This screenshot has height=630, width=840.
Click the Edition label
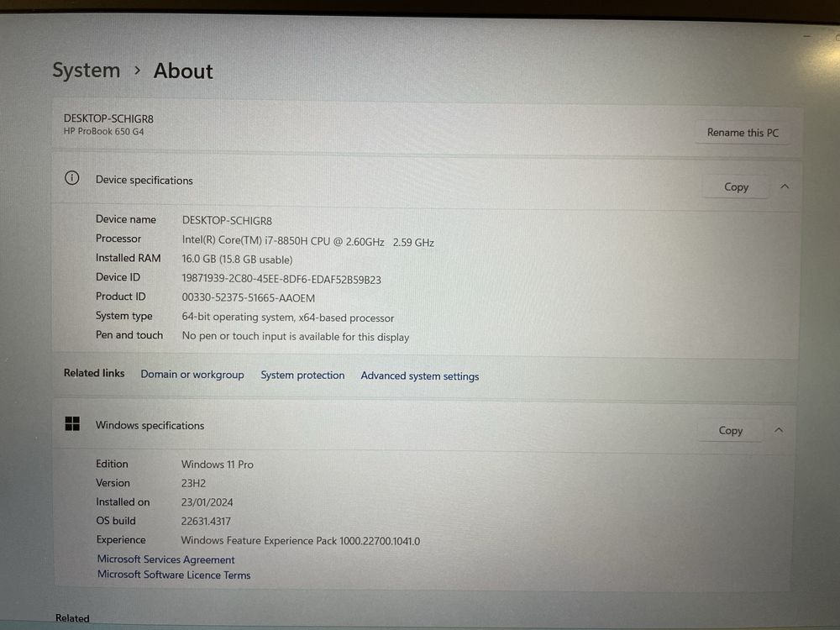(x=112, y=464)
